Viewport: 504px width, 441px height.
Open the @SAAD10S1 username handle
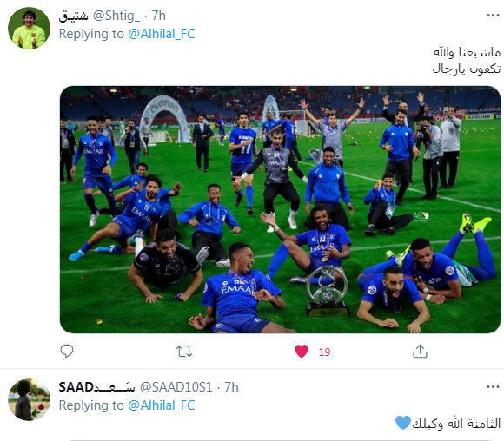[176, 386]
